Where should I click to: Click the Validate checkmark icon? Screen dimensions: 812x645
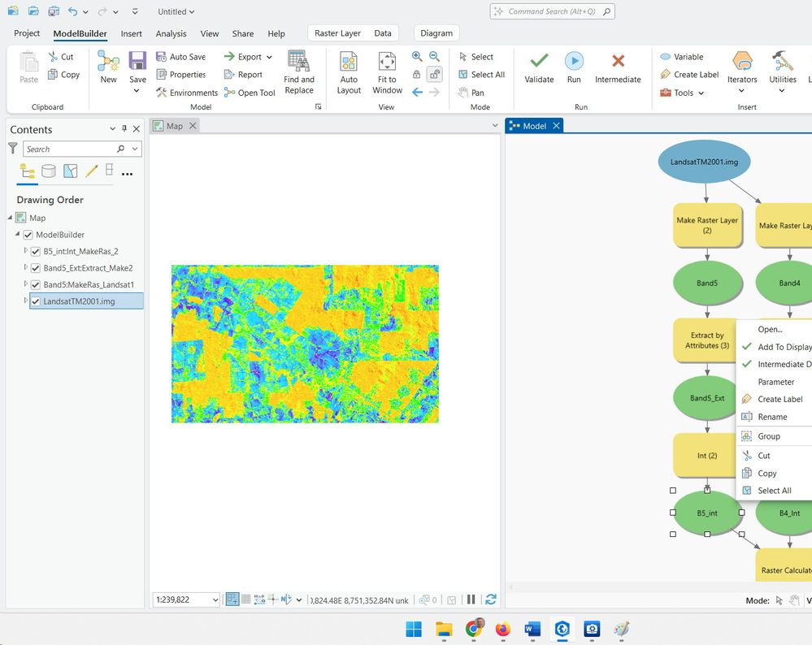(x=538, y=62)
